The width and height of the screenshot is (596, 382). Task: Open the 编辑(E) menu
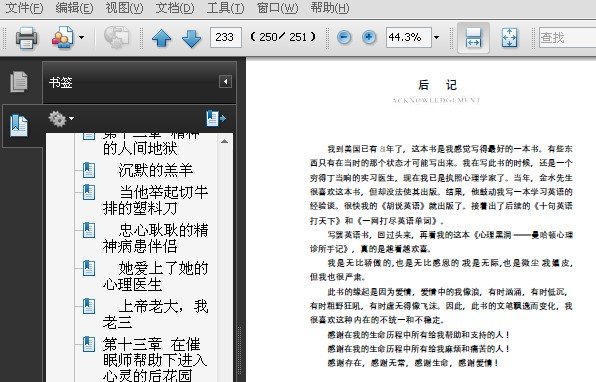click(x=74, y=8)
